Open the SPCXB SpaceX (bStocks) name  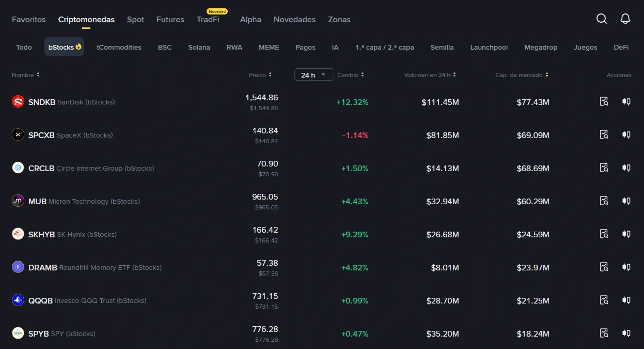[x=70, y=135]
